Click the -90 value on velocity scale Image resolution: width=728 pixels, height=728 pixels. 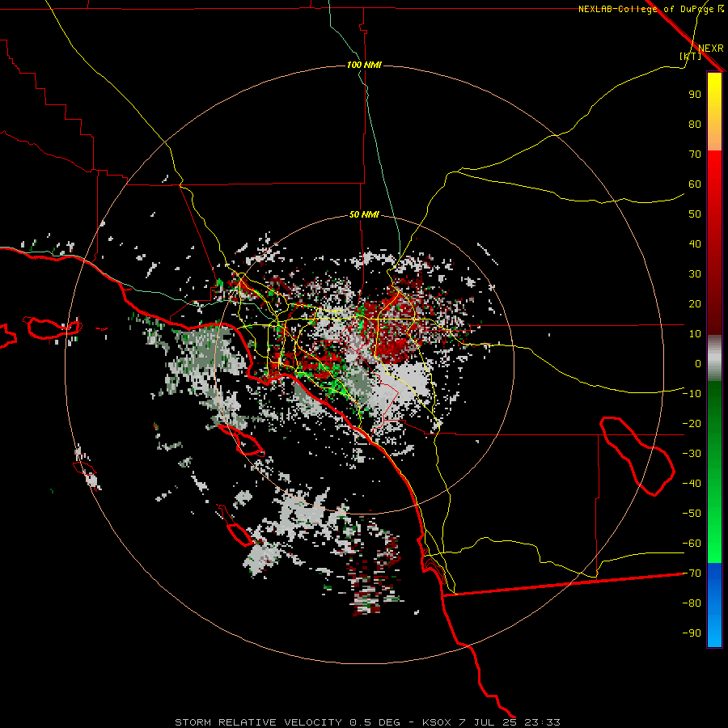[x=692, y=633]
